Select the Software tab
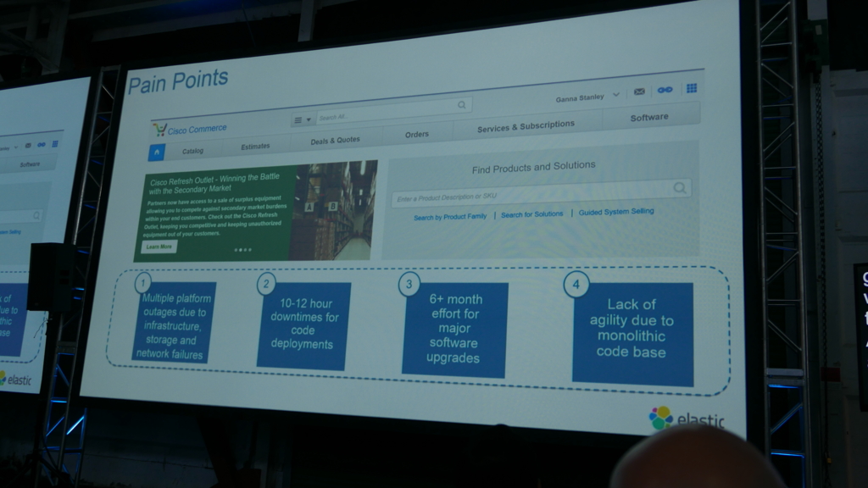The width and height of the screenshot is (868, 488). (x=649, y=117)
